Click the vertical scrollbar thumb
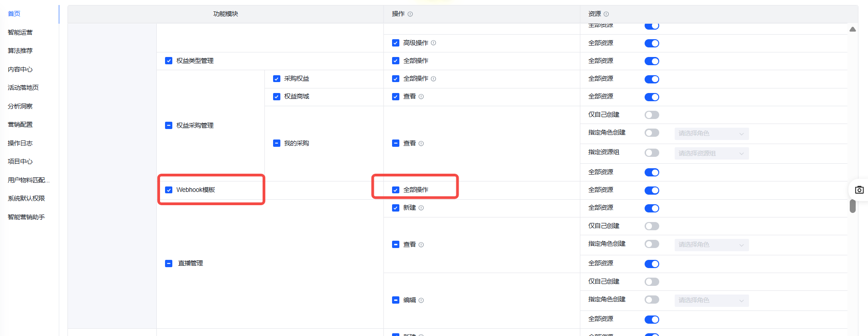 coord(852,206)
